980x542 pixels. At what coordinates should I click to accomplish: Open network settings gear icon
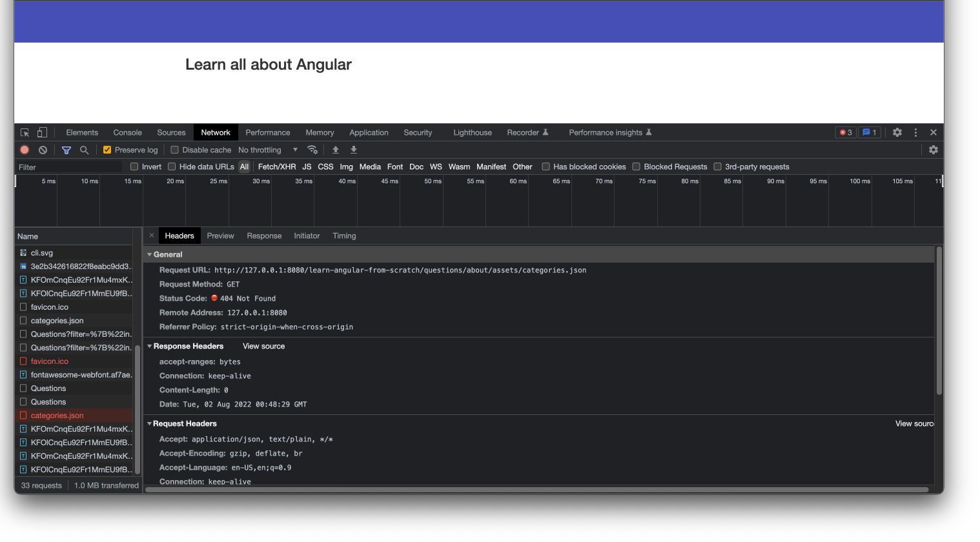(934, 150)
